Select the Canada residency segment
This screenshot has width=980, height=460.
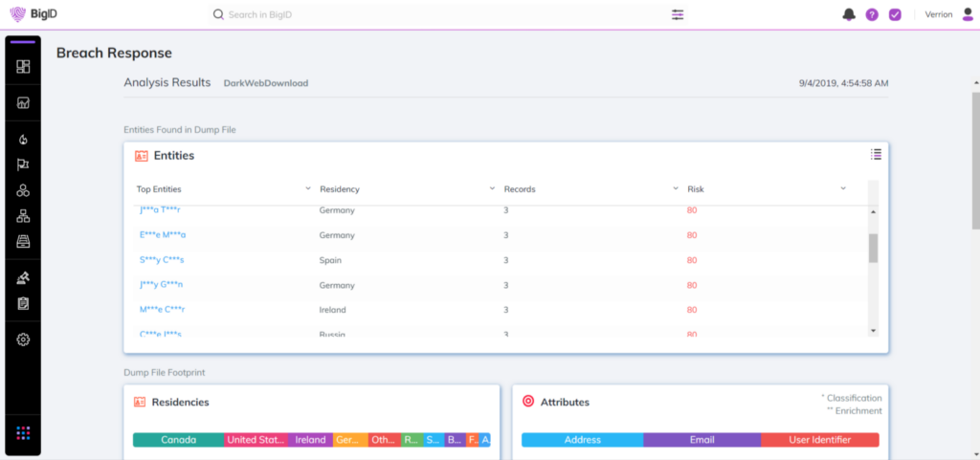pyautogui.click(x=178, y=440)
